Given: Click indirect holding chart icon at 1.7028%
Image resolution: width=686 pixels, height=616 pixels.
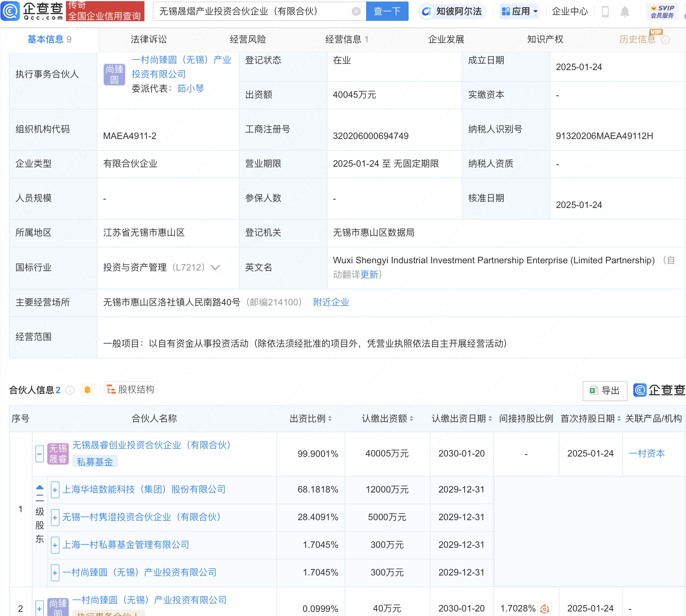Looking at the screenshot, I should coord(545,608).
